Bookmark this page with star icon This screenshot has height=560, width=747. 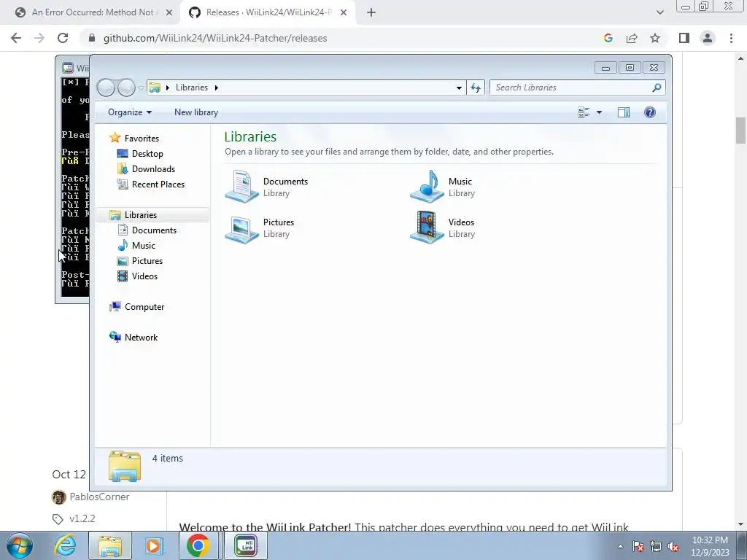tap(655, 38)
